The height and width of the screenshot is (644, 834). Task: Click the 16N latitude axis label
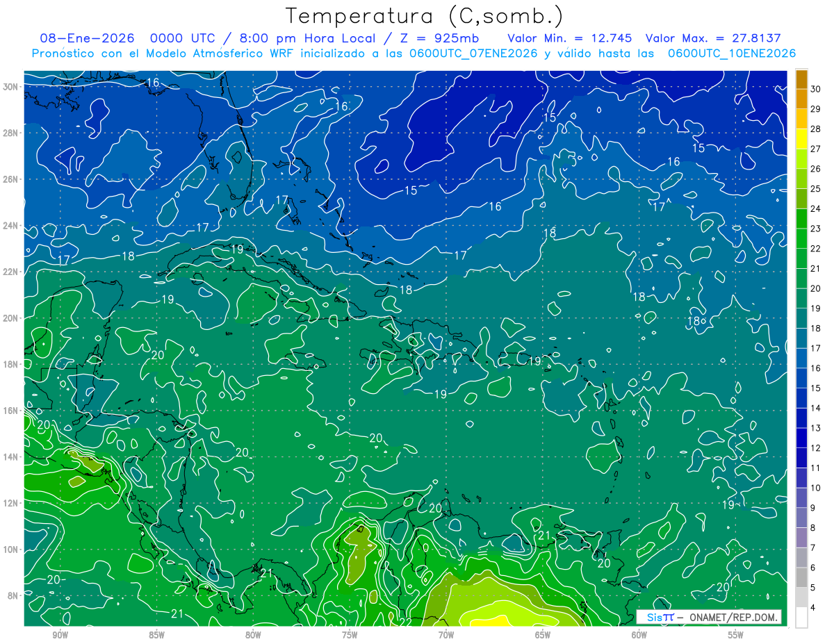(x=12, y=411)
